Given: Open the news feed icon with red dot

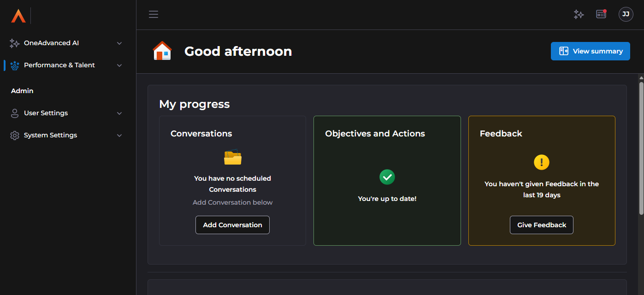Looking at the screenshot, I should [601, 14].
